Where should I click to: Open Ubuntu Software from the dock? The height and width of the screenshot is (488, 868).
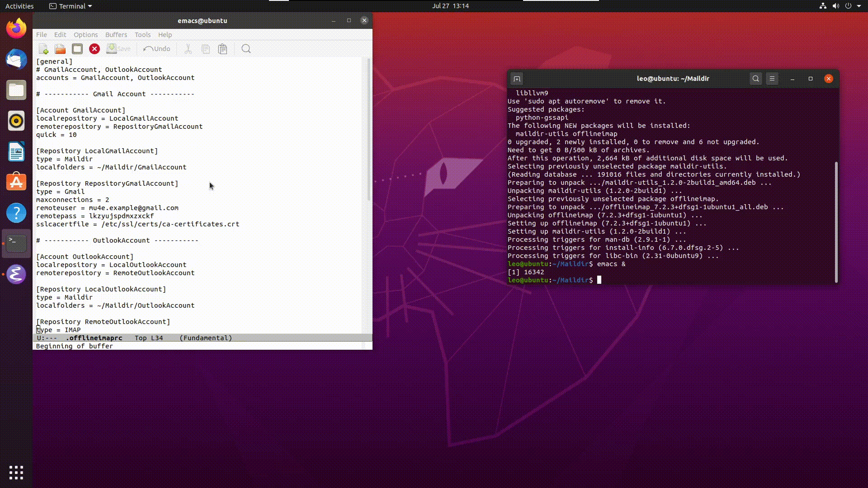tap(16, 182)
